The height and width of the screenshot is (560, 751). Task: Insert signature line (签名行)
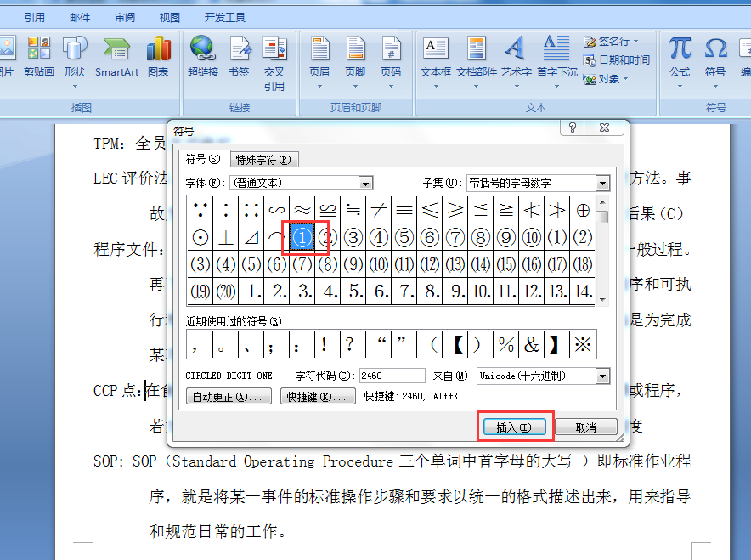[611, 42]
